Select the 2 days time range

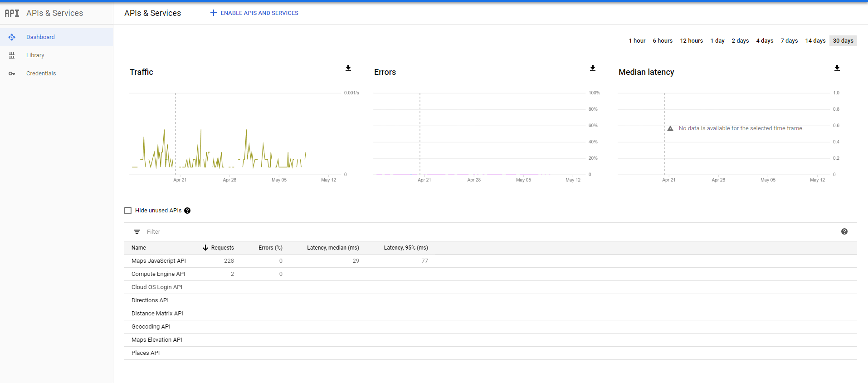coord(740,41)
